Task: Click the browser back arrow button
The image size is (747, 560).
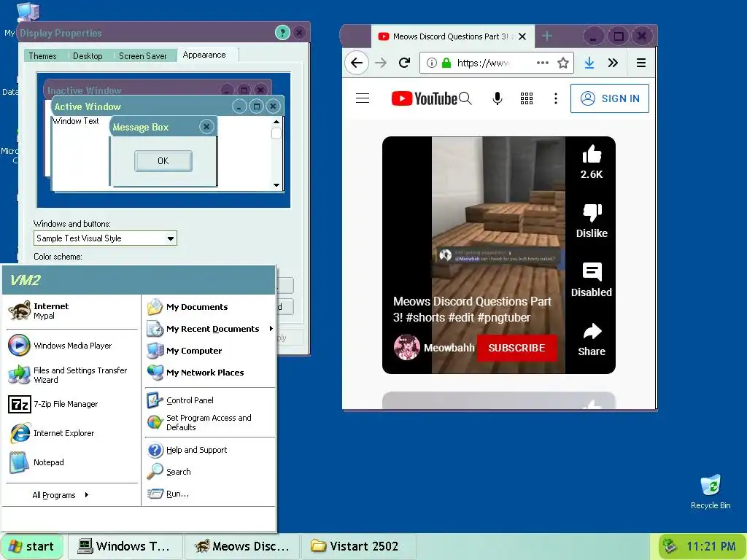Action: click(356, 63)
